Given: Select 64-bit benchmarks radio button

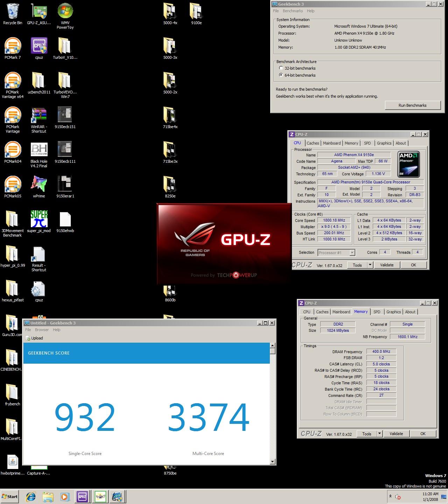Looking at the screenshot, I should pyautogui.click(x=281, y=75).
